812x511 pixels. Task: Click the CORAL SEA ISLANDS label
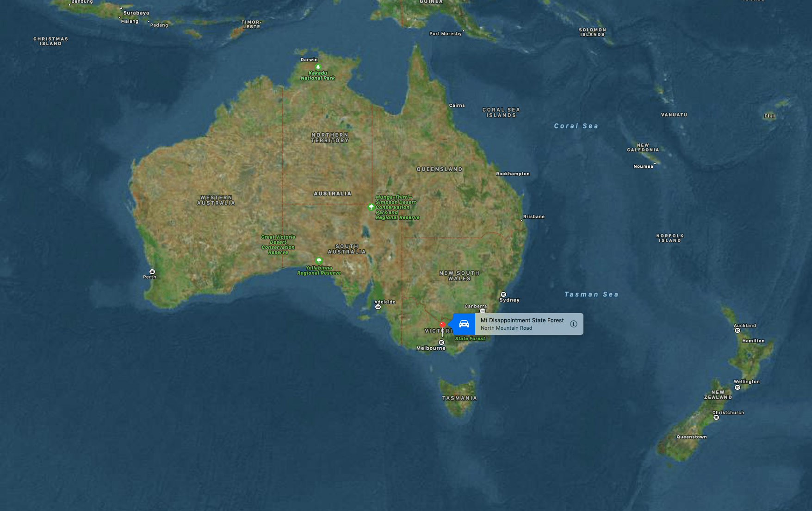click(501, 112)
